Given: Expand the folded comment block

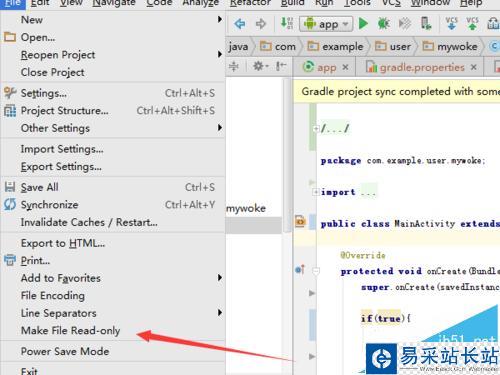Looking at the screenshot, I should pyautogui.click(x=315, y=128).
